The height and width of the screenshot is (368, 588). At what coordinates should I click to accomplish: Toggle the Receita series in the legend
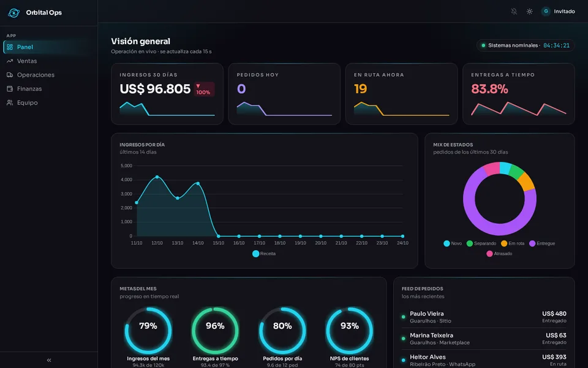(x=264, y=254)
